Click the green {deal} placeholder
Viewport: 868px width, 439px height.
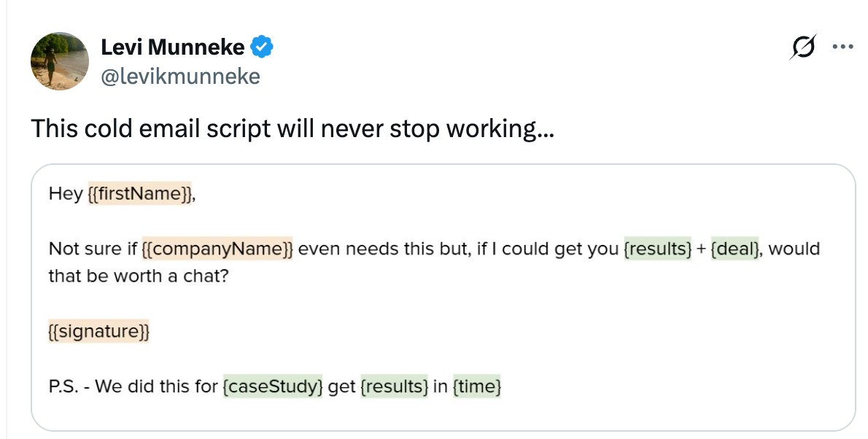point(735,249)
